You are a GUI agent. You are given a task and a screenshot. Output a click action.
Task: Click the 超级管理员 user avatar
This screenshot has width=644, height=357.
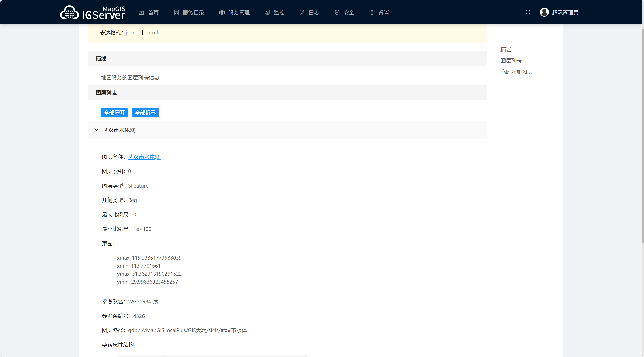tap(544, 12)
